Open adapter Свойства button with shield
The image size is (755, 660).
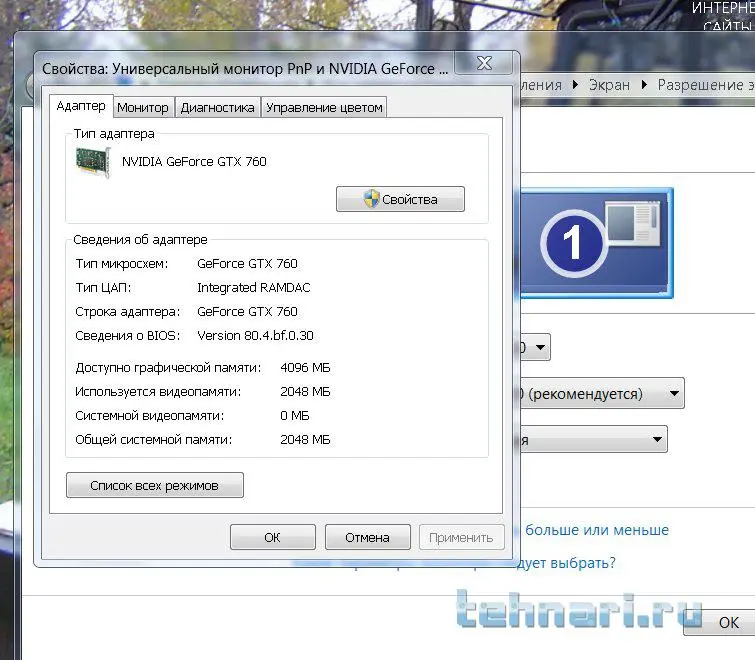coord(400,199)
